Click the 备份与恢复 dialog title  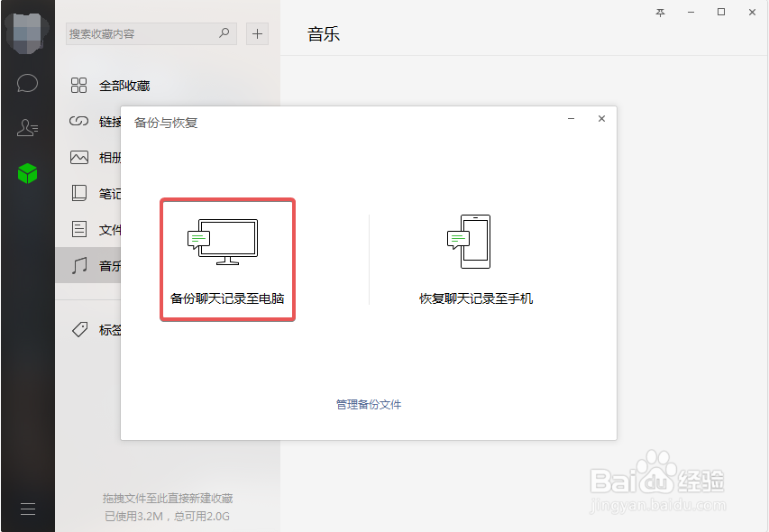[166, 123]
